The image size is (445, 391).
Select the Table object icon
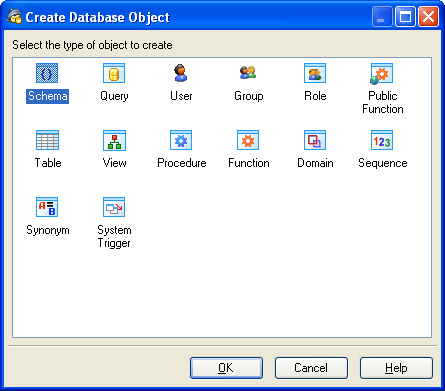(x=47, y=140)
